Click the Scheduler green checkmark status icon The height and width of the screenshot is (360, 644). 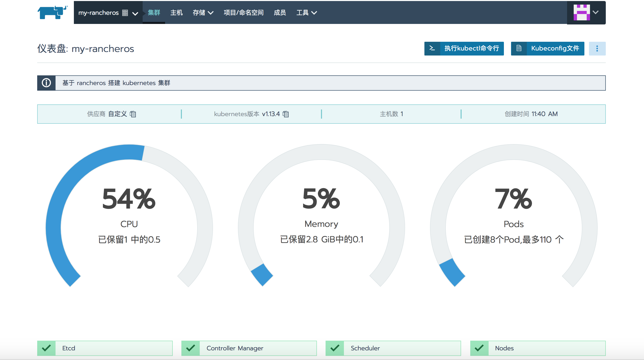[x=335, y=348]
